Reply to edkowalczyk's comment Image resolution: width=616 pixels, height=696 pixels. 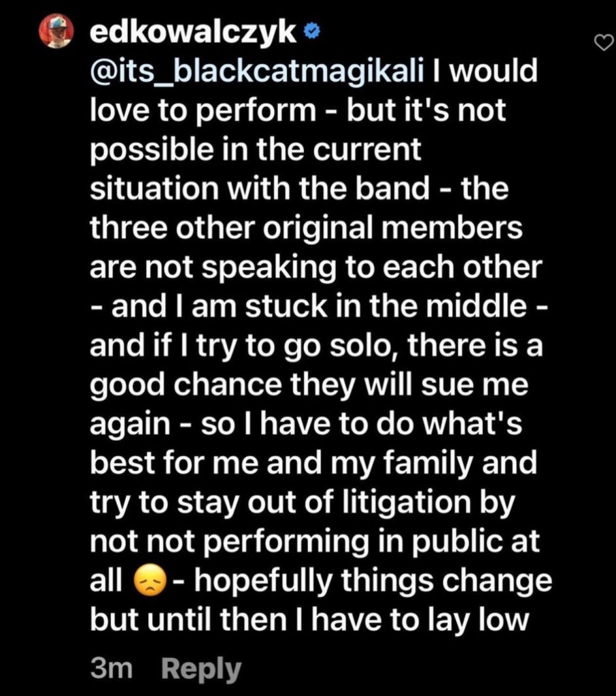point(201,669)
